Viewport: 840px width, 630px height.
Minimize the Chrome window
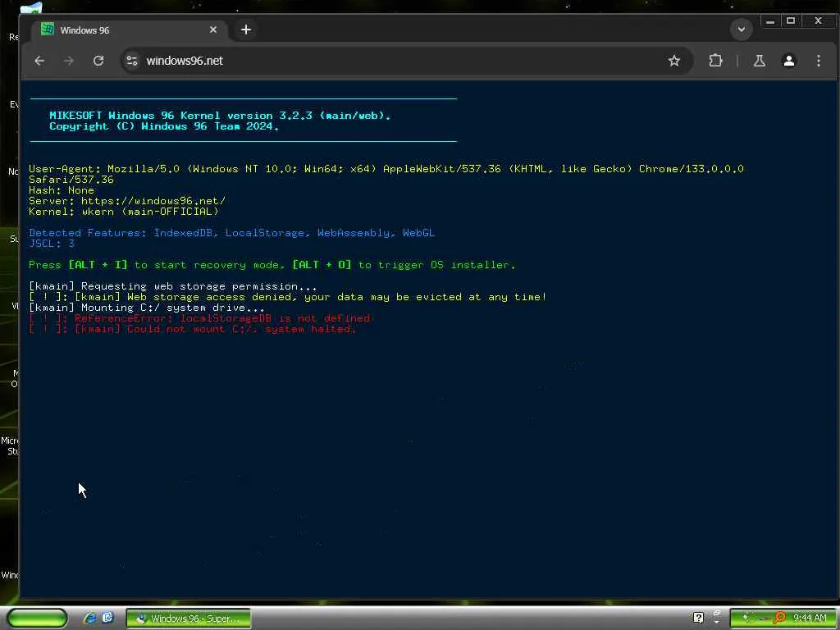click(769, 21)
